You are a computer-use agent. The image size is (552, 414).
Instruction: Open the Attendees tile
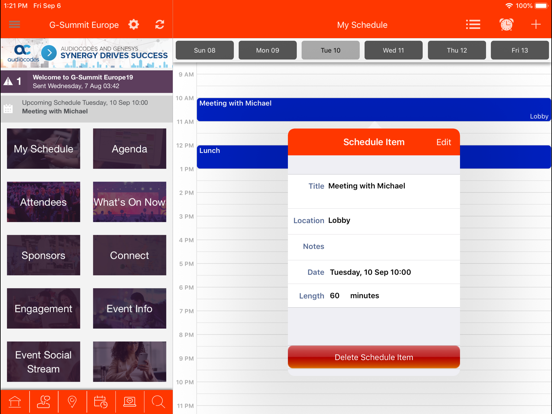(43, 202)
